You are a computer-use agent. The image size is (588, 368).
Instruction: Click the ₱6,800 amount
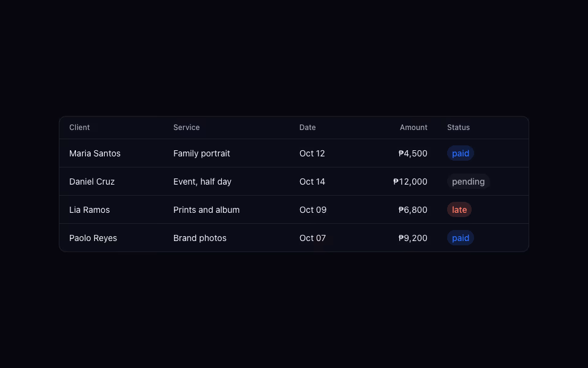tap(413, 210)
